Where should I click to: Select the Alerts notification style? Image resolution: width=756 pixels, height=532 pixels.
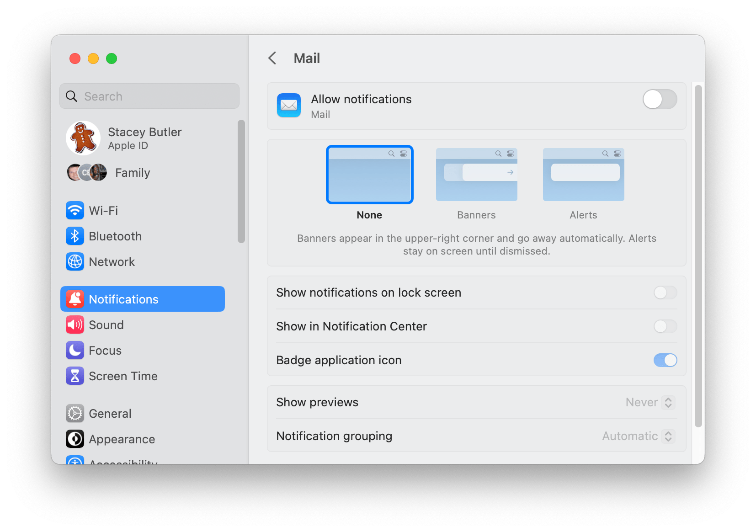(x=583, y=175)
